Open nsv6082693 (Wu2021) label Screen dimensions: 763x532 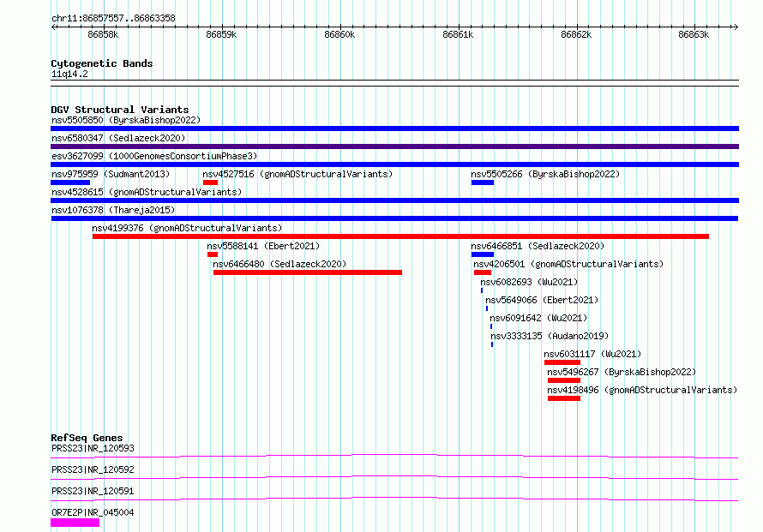529,282
